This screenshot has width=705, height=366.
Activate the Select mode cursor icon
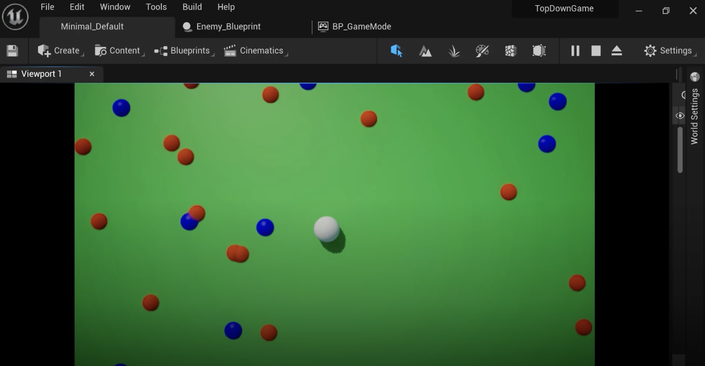[x=397, y=51]
